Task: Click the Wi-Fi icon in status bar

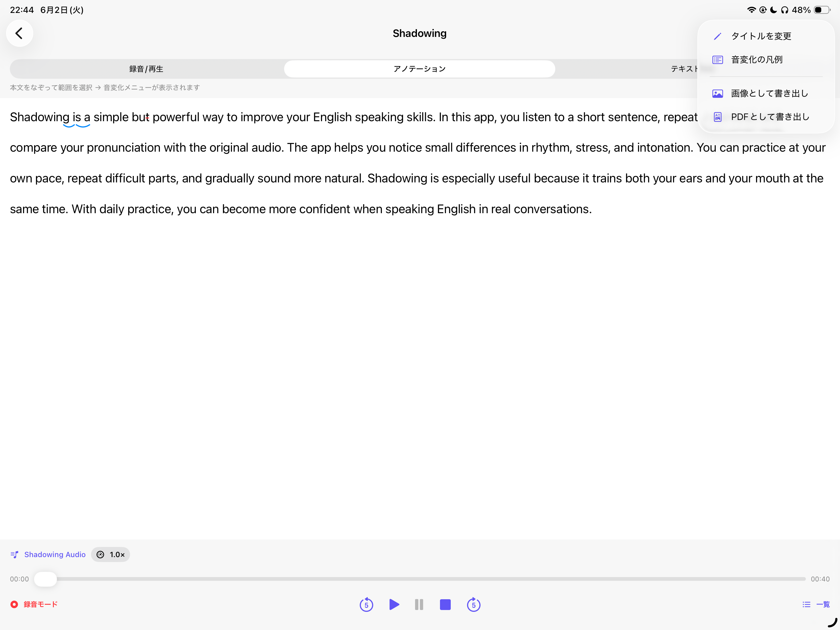Action: [751, 10]
